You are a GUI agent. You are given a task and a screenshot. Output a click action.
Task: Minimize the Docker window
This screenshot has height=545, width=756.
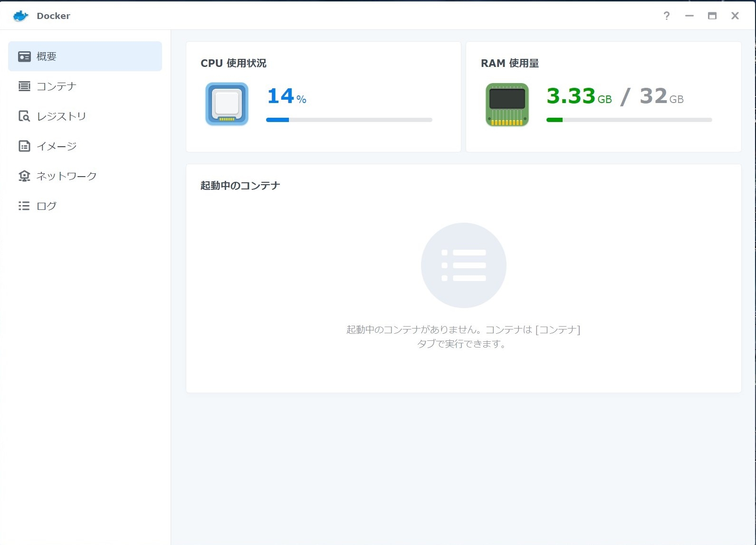[689, 16]
